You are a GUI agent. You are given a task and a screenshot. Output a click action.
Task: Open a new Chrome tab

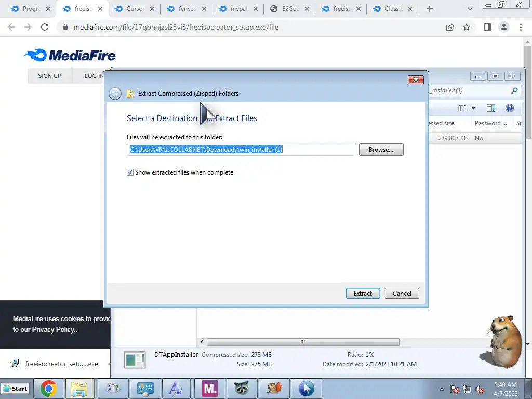click(430, 9)
